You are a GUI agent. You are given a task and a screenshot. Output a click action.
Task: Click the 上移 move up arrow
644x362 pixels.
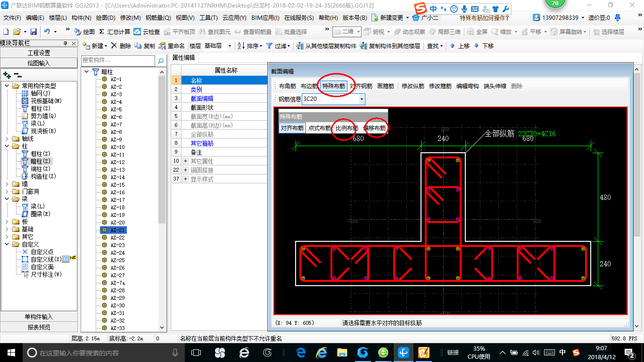tap(460, 46)
